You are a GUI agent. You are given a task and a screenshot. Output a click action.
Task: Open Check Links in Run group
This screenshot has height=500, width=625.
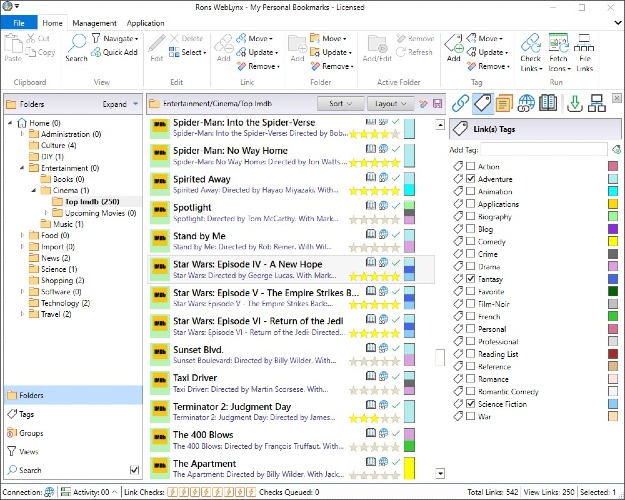(531, 53)
